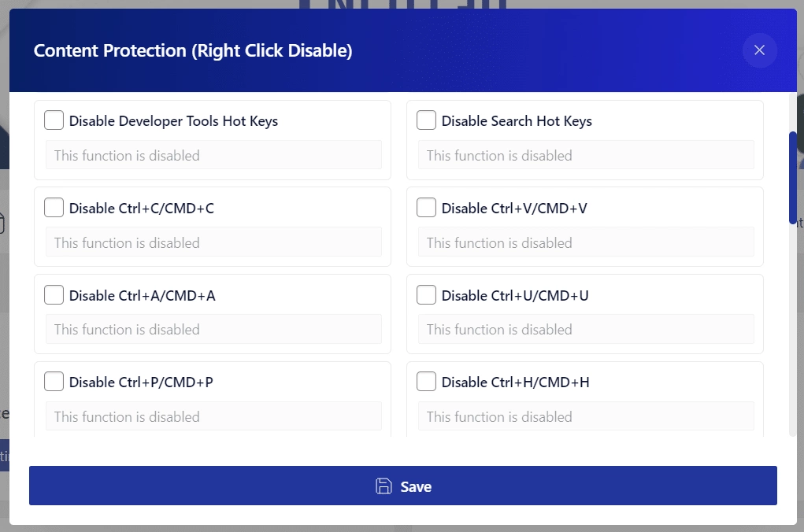Check Disable Ctrl+C/CMD+C
The height and width of the screenshot is (532, 804).
click(x=54, y=207)
